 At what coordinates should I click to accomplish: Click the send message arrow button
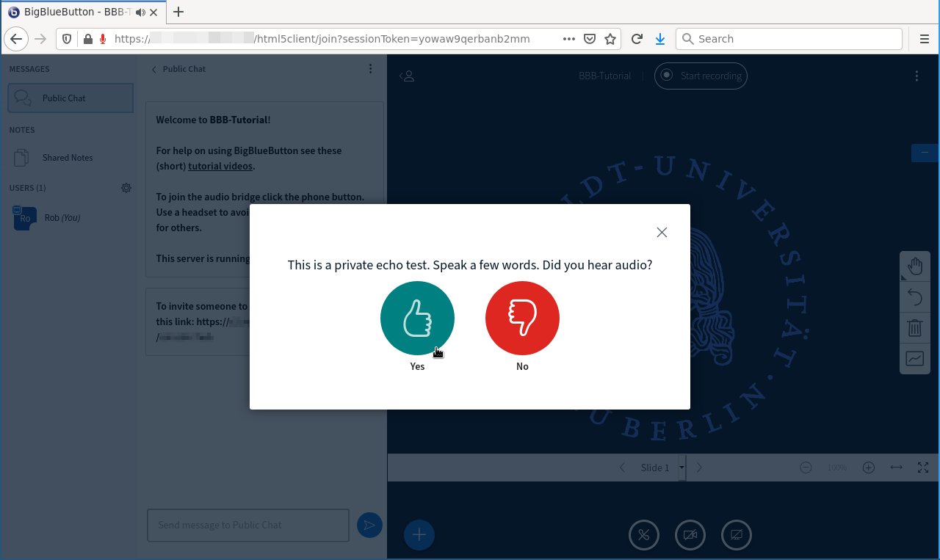369,525
